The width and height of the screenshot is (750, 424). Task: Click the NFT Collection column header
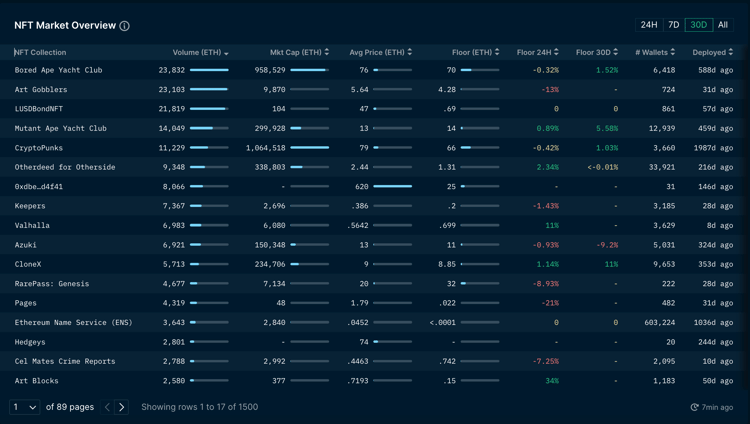40,53
